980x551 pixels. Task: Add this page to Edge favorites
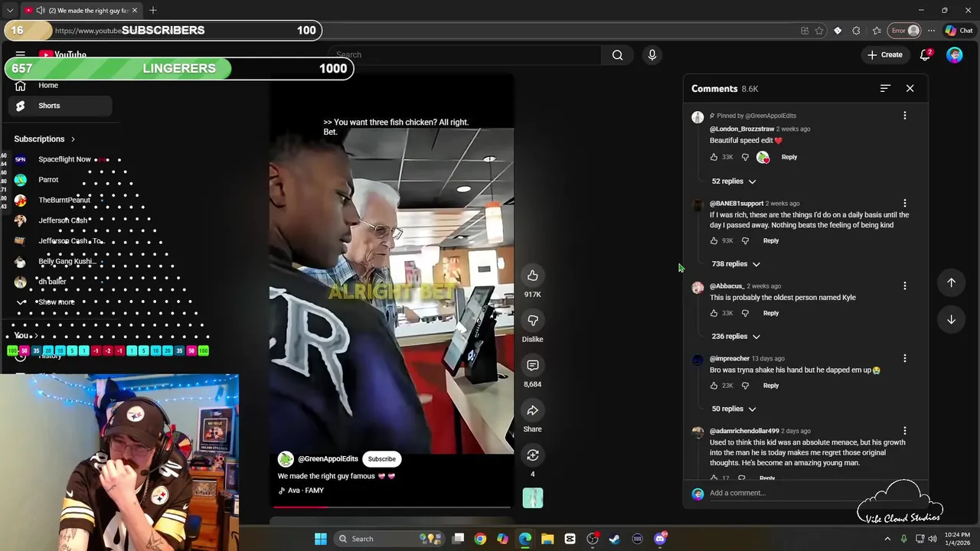pyautogui.click(x=819, y=31)
